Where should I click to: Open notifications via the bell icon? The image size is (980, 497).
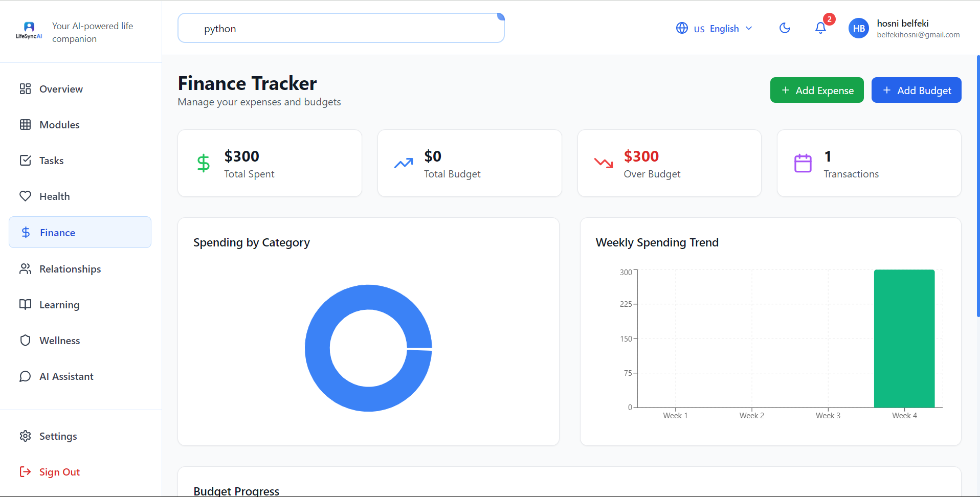[x=820, y=28]
